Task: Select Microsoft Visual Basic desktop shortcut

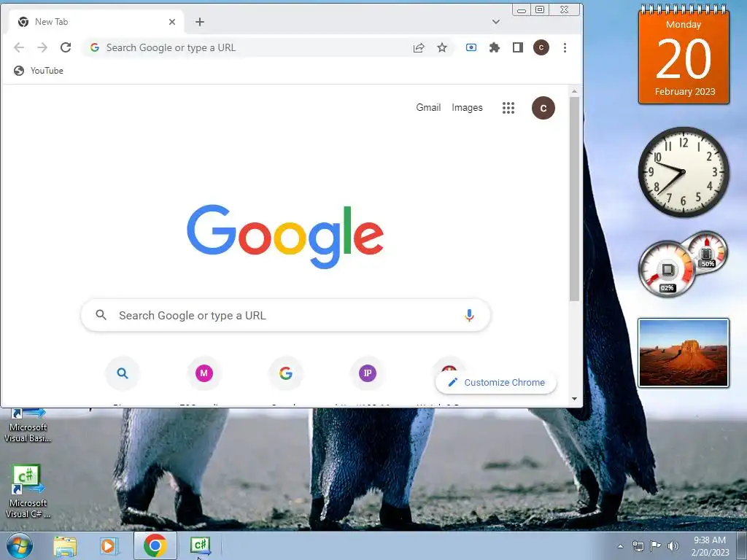Action: (27, 426)
